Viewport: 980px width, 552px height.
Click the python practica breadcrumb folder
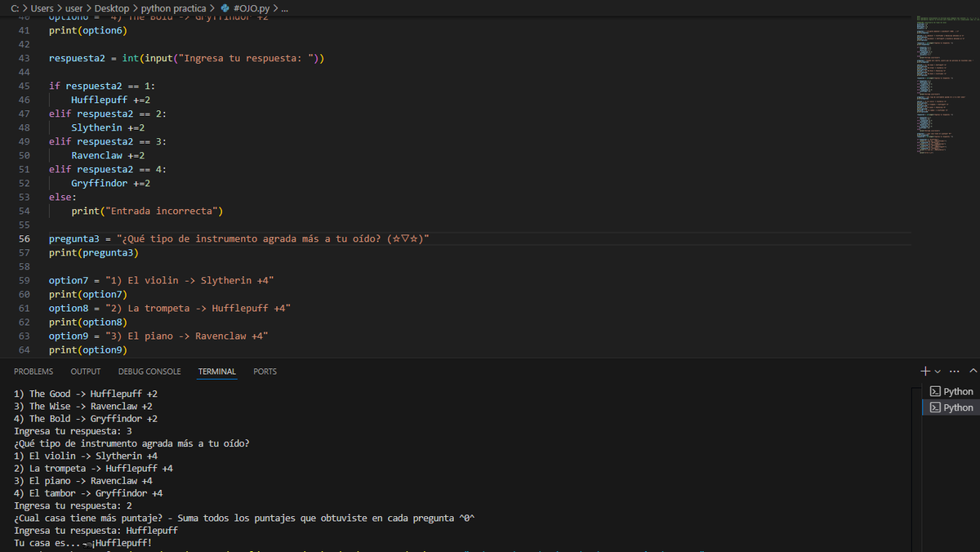[173, 7]
